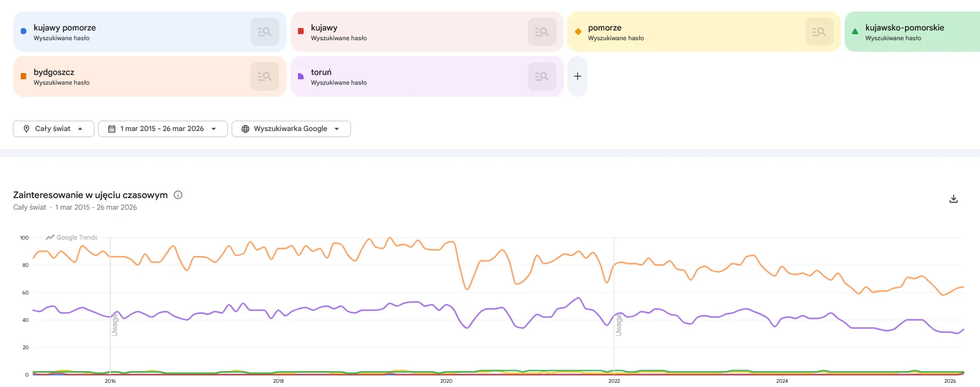Click the blue dot of kujawy pomorze
The image size is (980, 387).
tap(24, 31)
